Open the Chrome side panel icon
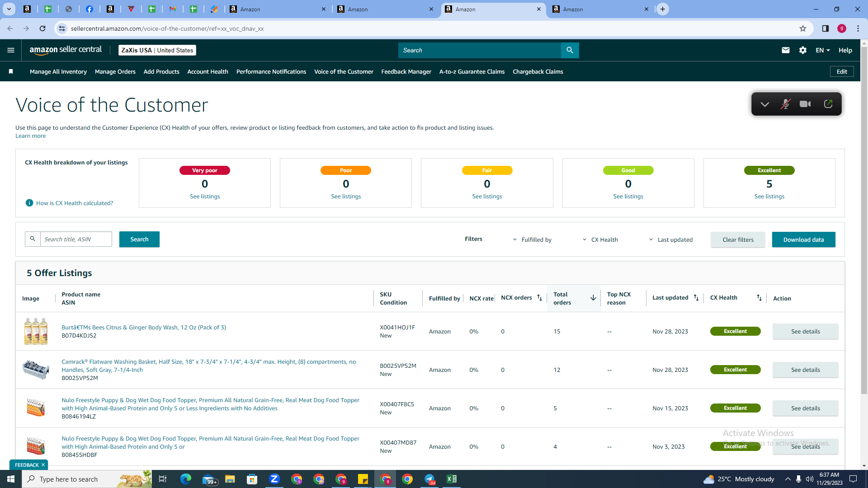Image resolution: width=868 pixels, height=488 pixels. pos(825,28)
